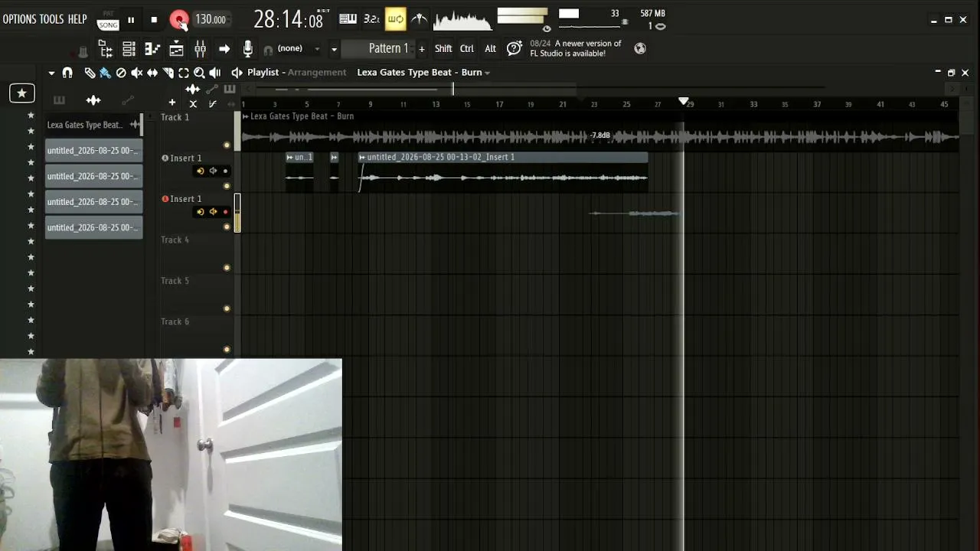
Task: Click the Ctrl modifier button
Action: 467,49
